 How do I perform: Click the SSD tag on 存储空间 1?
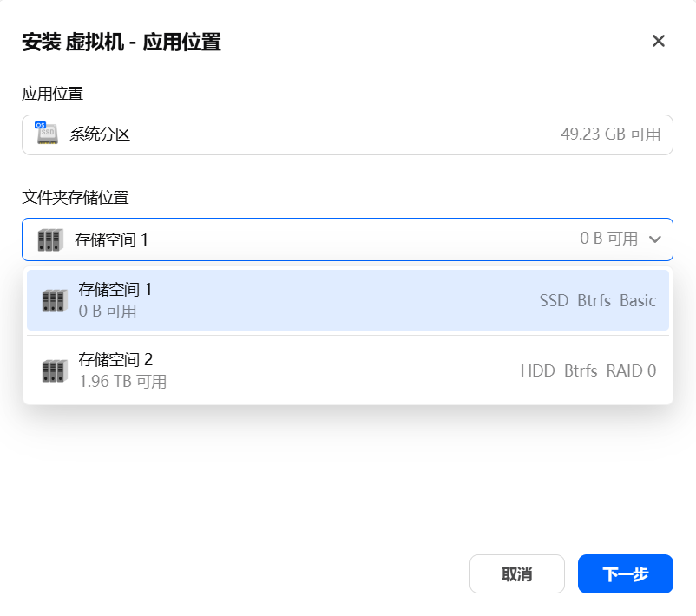coord(554,300)
